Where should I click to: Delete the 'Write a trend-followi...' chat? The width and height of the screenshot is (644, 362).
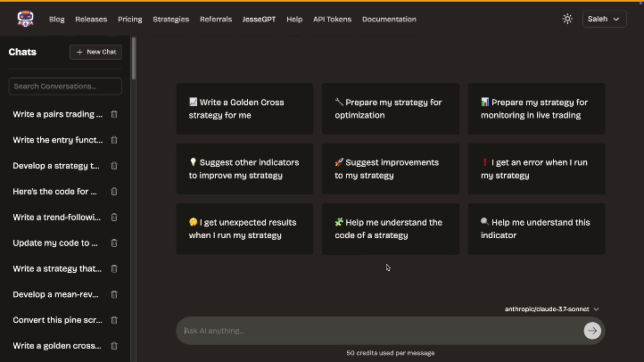(x=114, y=218)
